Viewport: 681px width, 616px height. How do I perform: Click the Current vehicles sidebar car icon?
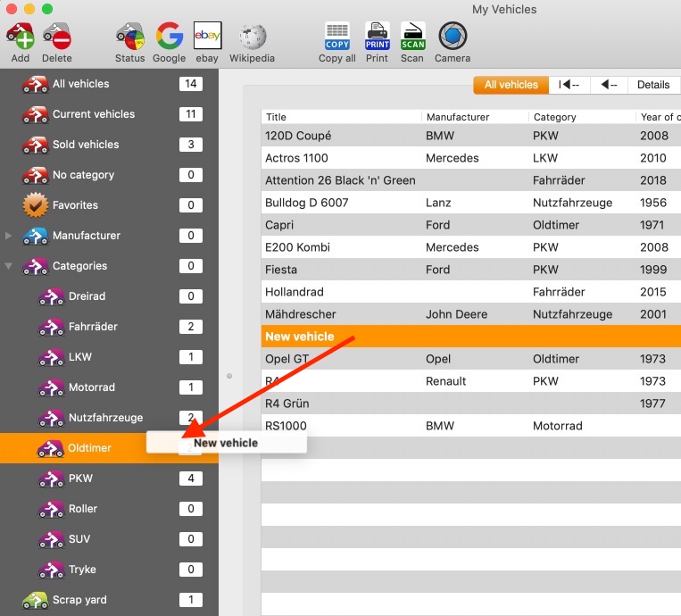pos(35,114)
